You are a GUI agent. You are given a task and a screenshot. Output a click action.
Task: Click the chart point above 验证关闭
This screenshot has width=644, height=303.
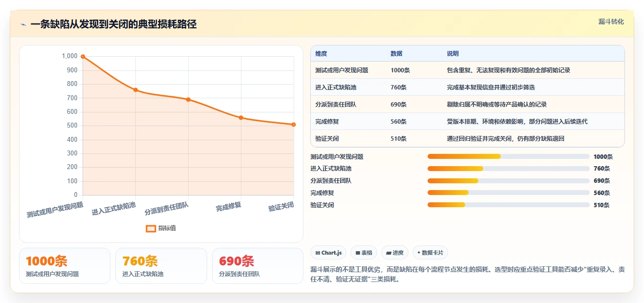pos(294,125)
